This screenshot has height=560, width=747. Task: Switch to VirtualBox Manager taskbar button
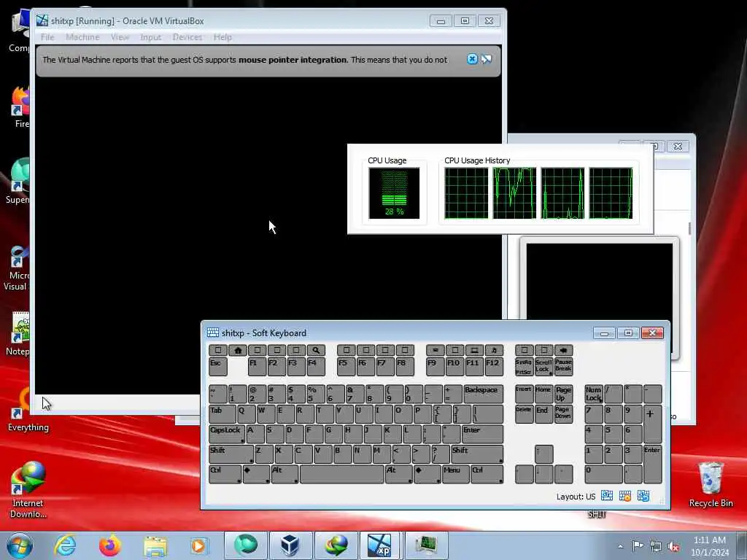[x=290, y=545]
